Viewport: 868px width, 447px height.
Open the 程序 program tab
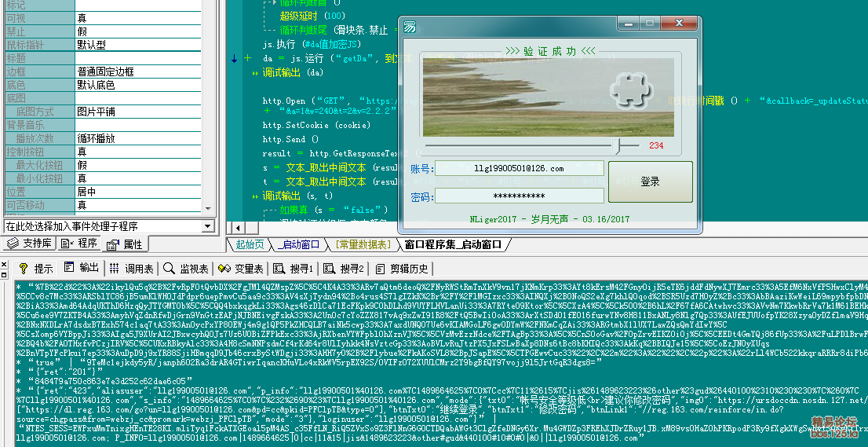(81, 244)
